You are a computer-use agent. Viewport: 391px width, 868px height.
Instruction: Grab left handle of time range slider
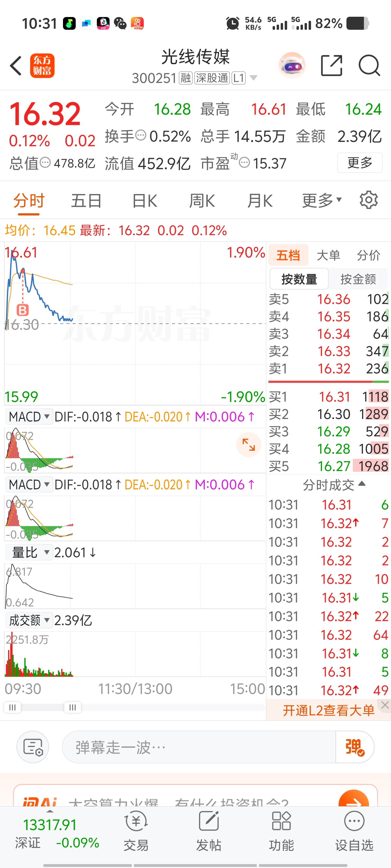coord(12,707)
